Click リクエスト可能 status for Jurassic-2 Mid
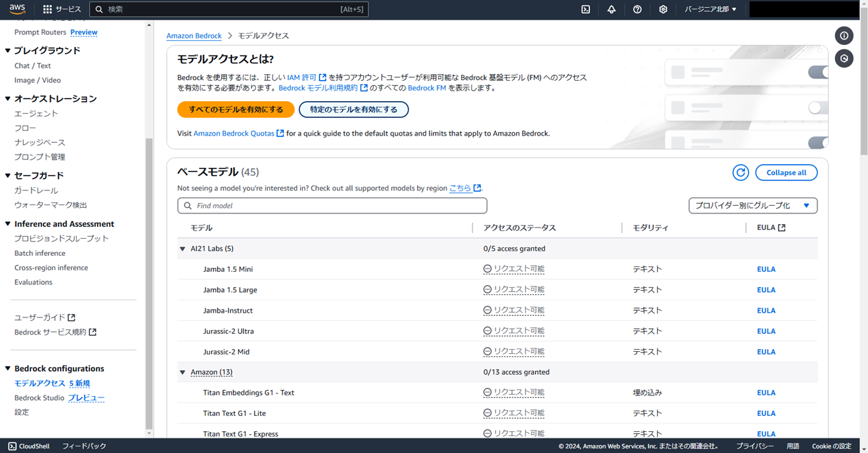This screenshot has height=453, width=868. point(514,351)
